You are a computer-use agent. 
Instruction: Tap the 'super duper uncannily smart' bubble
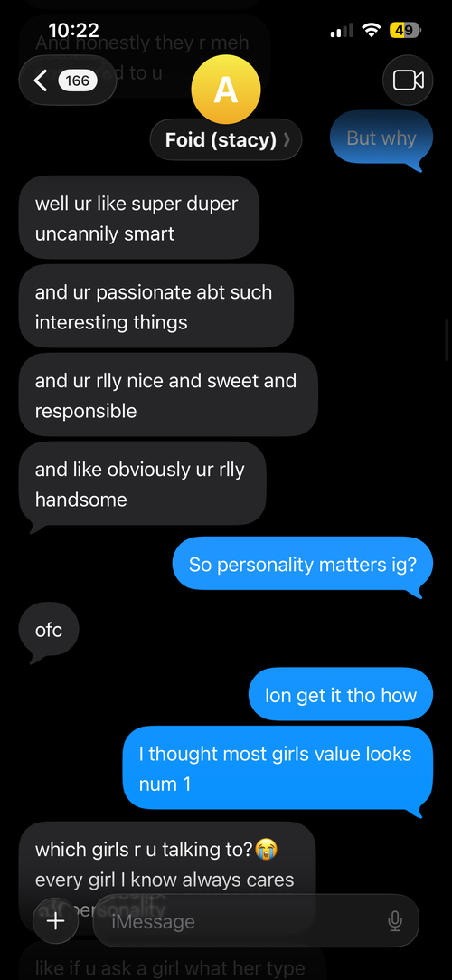point(138,218)
